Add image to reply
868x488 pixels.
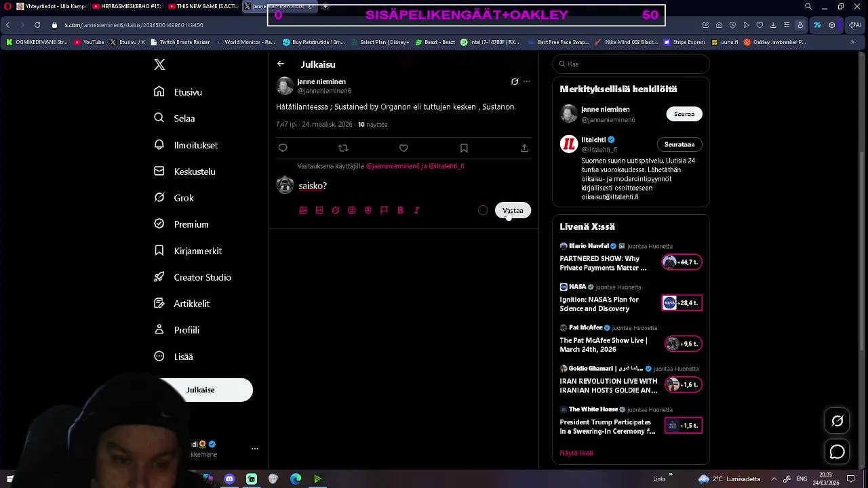pyautogui.click(x=303, y=210)
